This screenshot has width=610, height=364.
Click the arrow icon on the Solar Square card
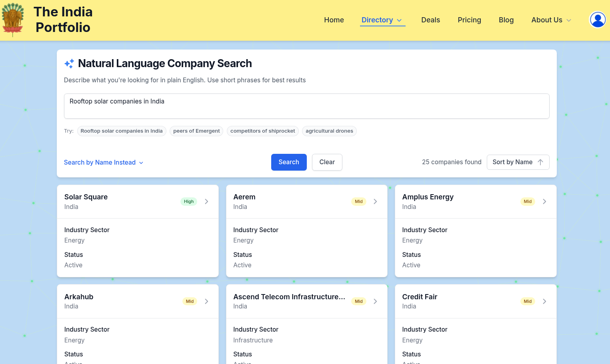click(x=206, y=201)
